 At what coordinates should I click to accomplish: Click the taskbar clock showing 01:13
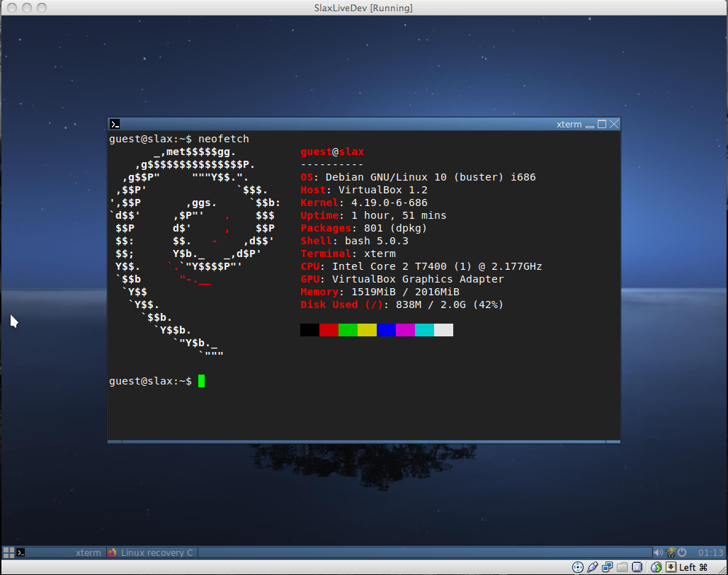(x=710, y=552)
